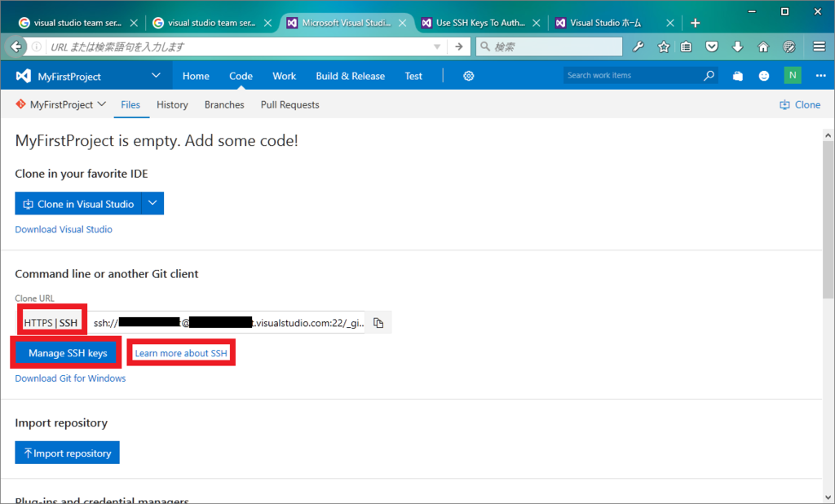Open the downloads arrow icon
Image resolution: width=835 pixels, height=504 pixels.
click(737, 46)
